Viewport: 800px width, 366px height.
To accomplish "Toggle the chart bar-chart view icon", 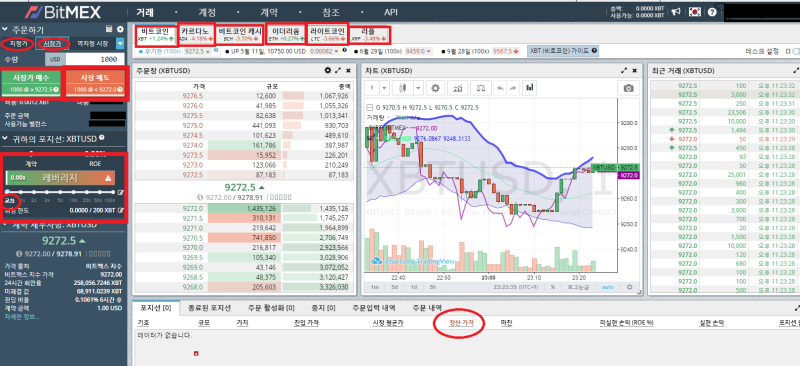I will (530, 88).
